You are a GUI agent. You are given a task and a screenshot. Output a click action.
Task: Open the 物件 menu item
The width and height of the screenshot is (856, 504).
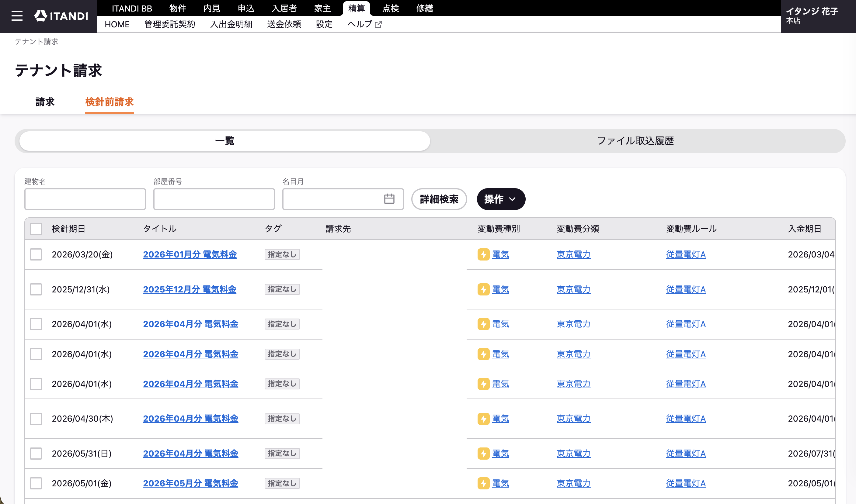coord(178,8)
